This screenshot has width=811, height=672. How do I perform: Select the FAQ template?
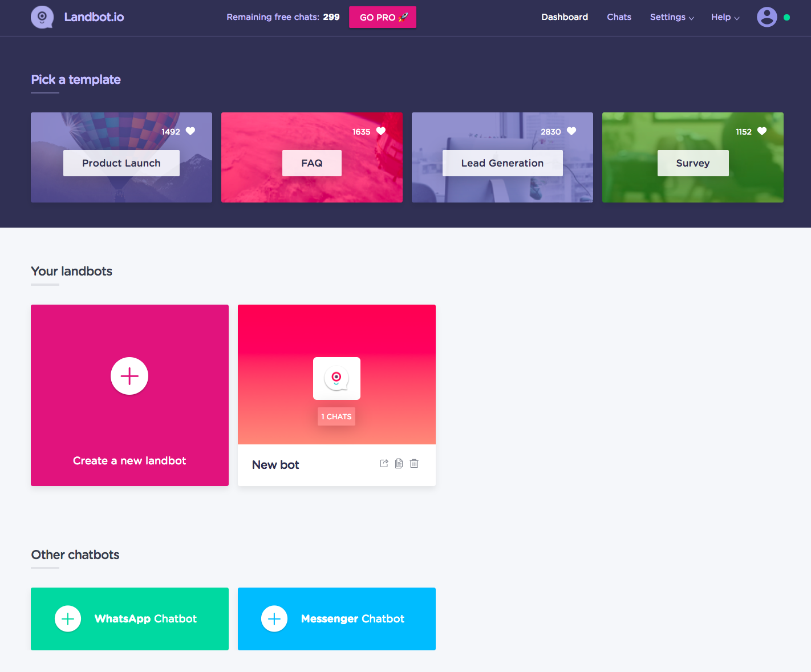(312, 163)
